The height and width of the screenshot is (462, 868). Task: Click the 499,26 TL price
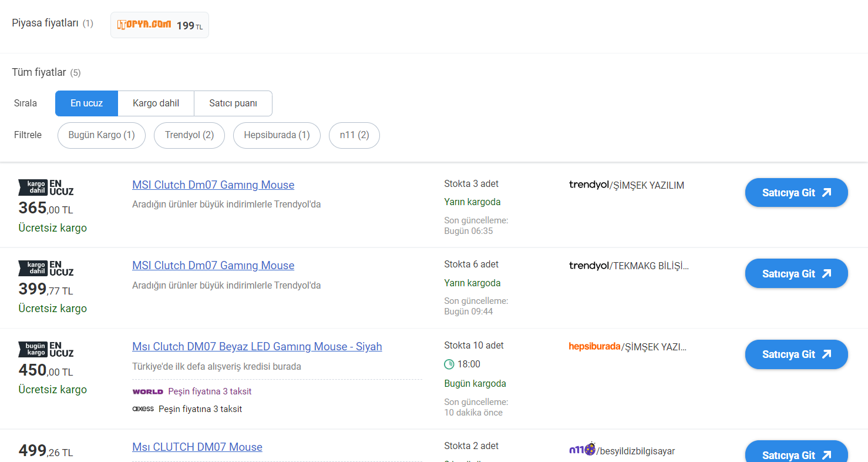tap(46, 451)
